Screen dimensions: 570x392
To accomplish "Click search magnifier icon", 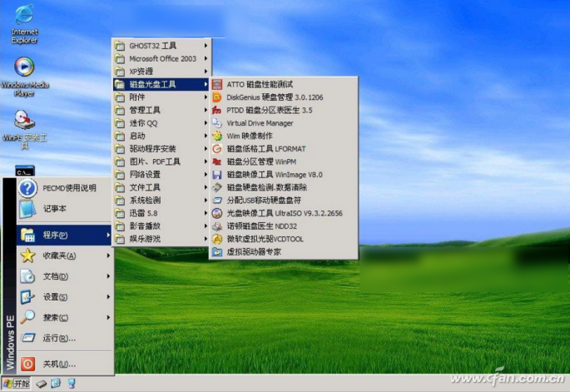I will (x=27, y=317).
